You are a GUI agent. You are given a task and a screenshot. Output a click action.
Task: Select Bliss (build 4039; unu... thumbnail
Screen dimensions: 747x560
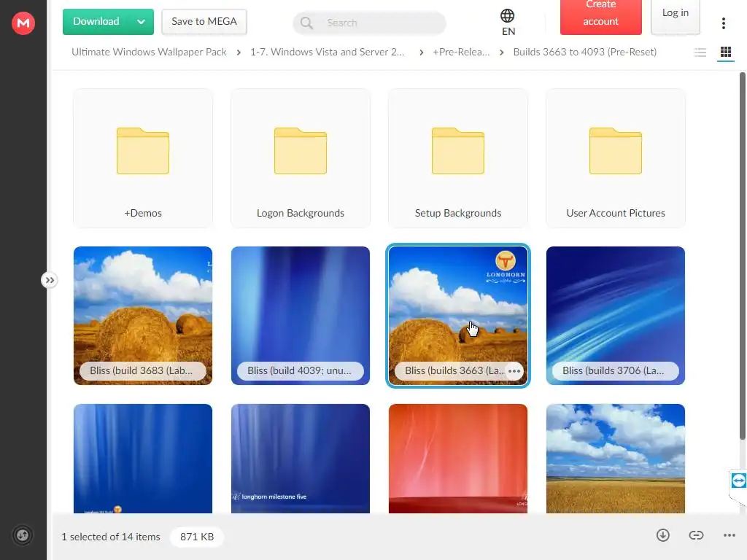coord(300,315)
